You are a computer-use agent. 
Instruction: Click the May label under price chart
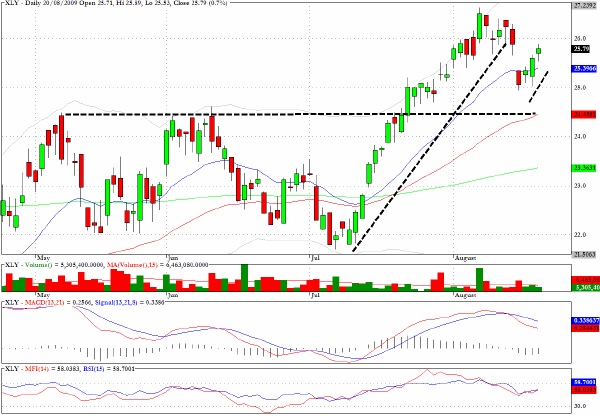click(44, 258)
